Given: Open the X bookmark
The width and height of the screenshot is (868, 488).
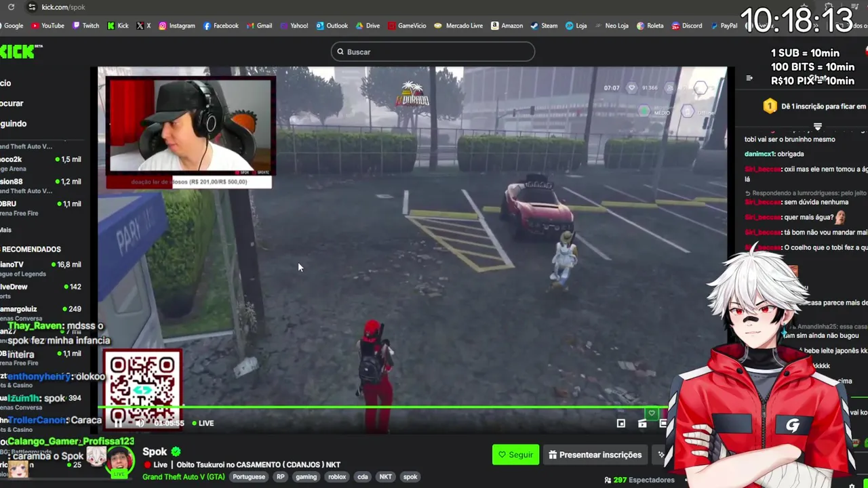Looking at the screenshot, I should [144, 26].
